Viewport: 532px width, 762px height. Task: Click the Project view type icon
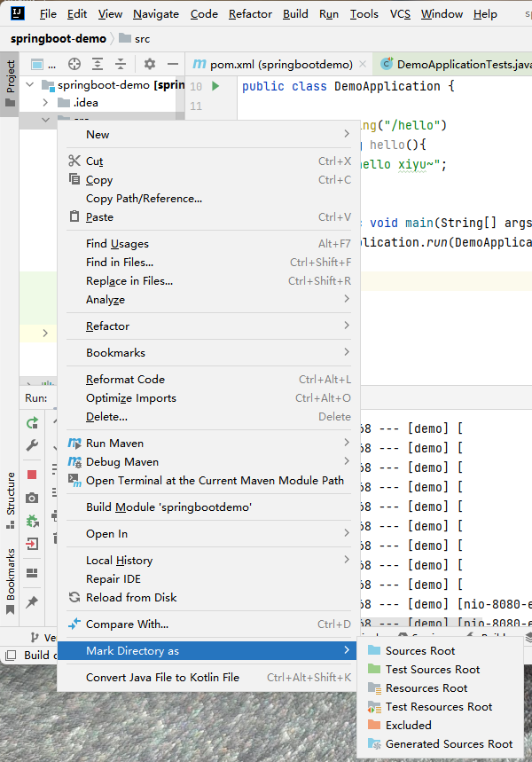pos(37,64)
